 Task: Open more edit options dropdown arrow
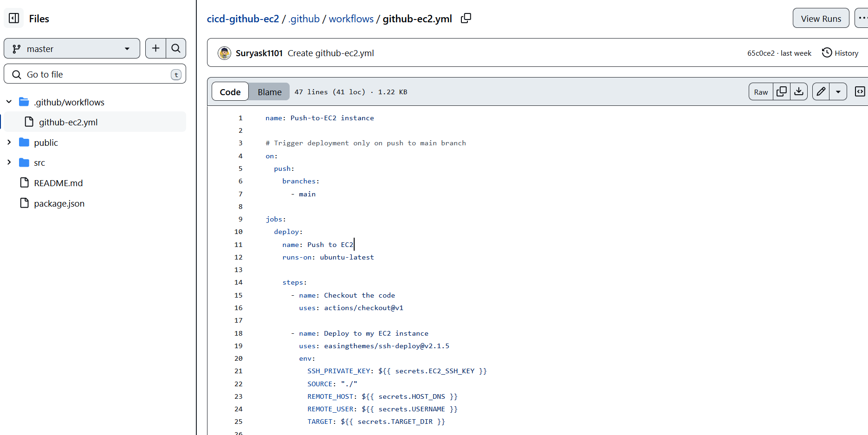tap(838, 91)
